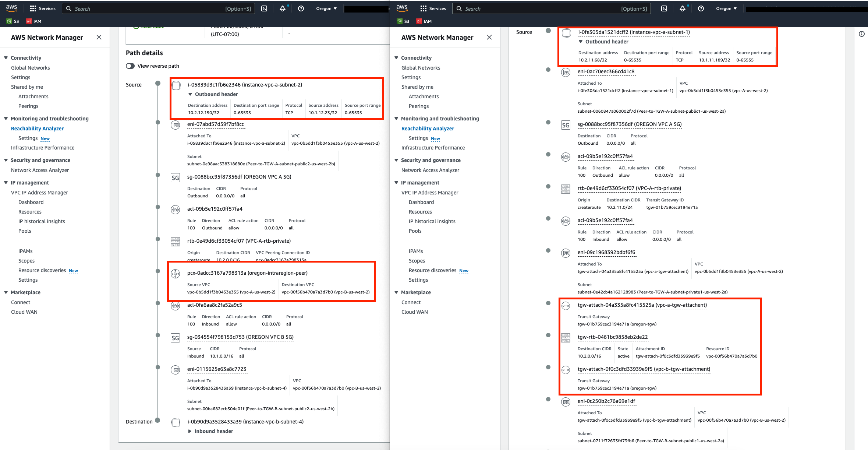Screen dimensions: 868x450
Task: Open the S3 favorites shortcut
Action: click(x=13, y=21)
